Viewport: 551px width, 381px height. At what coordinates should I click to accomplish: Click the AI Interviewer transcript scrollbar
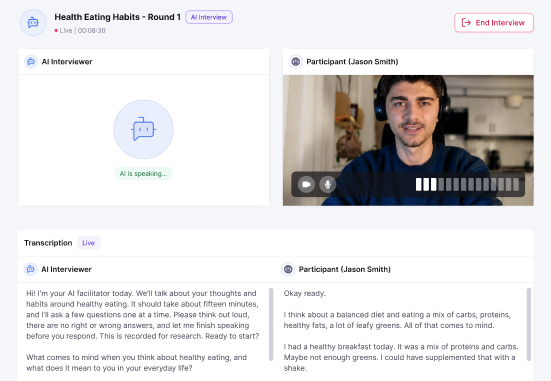[x=271, y=324]
